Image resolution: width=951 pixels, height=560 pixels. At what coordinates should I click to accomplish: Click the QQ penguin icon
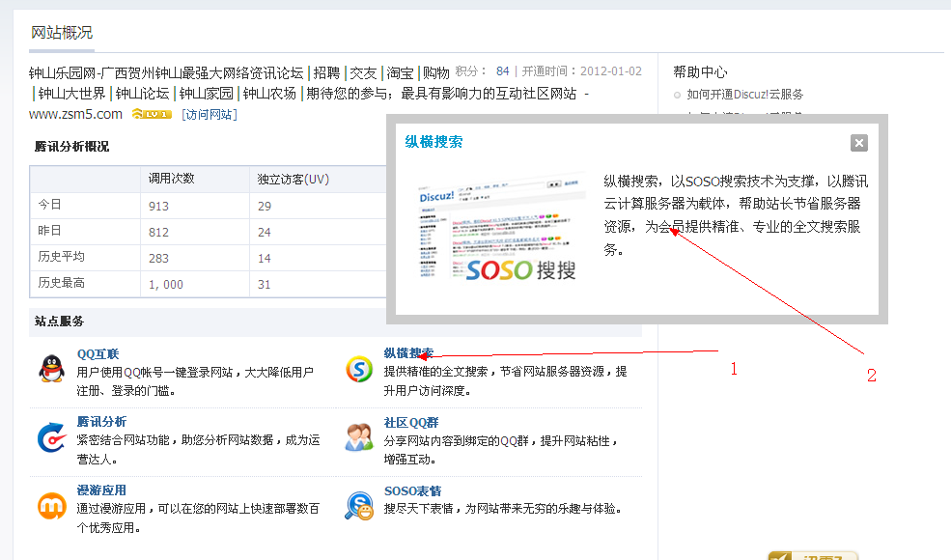(x=51, y=369)
